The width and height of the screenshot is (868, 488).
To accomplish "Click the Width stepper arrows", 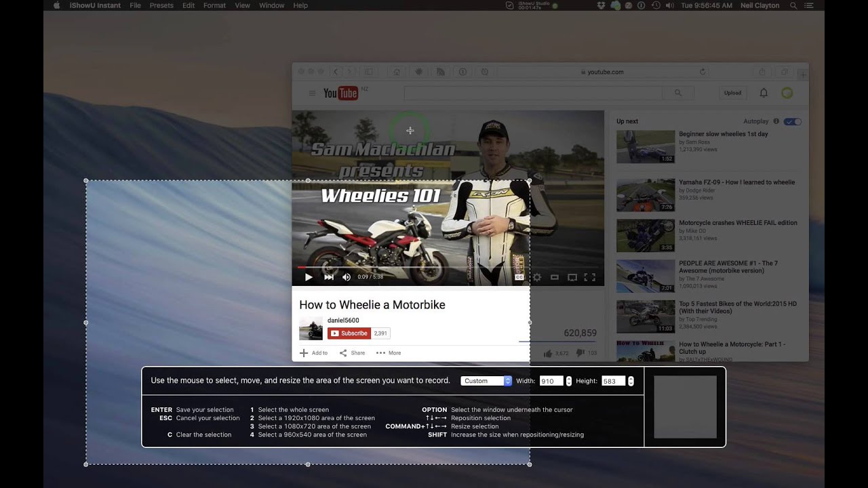I will pyautogui.click(x=569, y=381).
